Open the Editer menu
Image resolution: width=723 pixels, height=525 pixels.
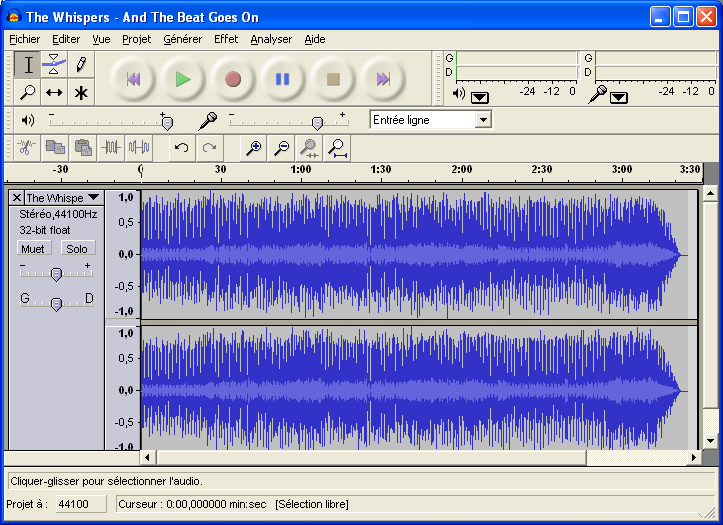(66, 40)
